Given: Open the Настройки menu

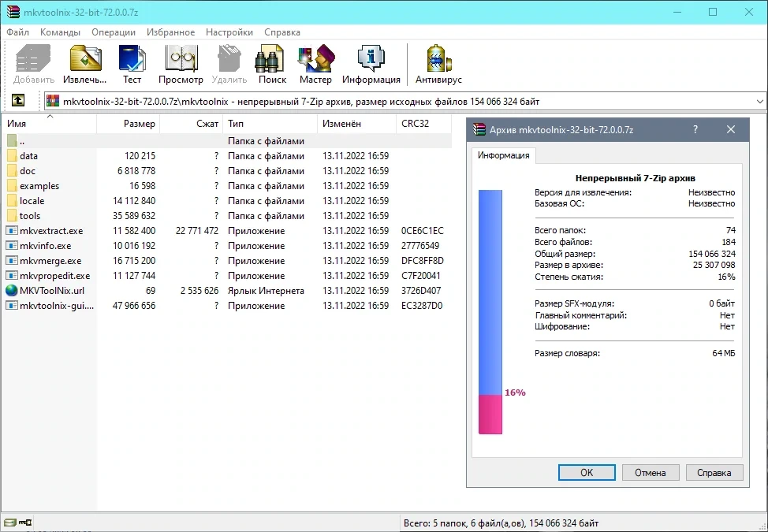Looking at the screenshot, I should click(229, 32).
